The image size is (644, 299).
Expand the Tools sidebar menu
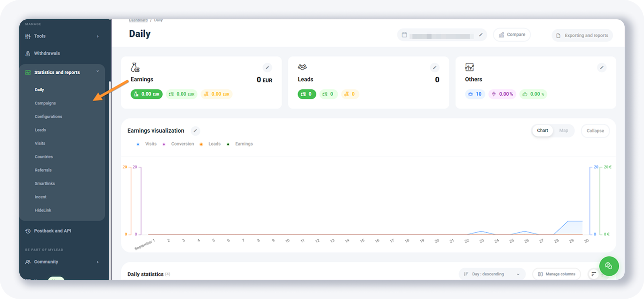62,36
